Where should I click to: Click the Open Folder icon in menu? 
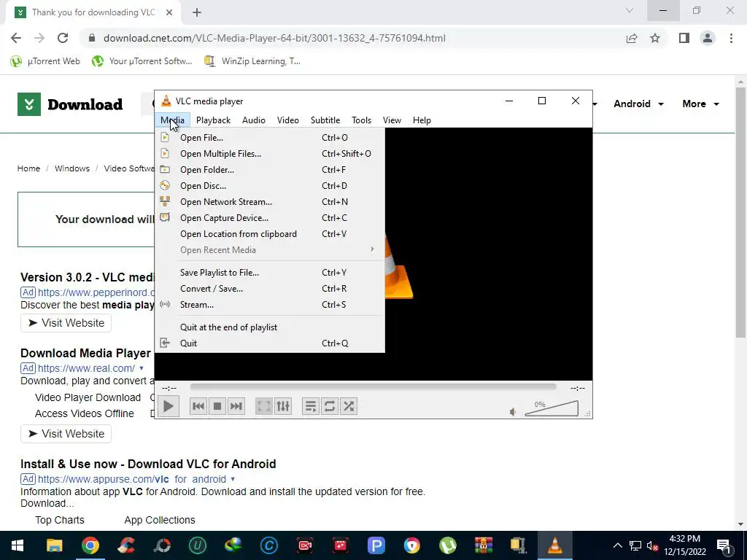(x=165, y=169)
